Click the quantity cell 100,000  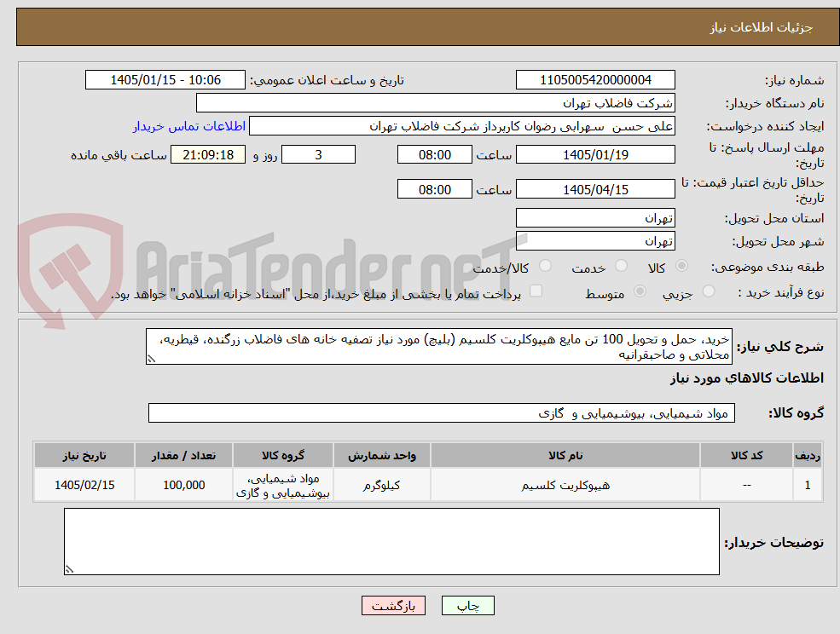[183, 485]
